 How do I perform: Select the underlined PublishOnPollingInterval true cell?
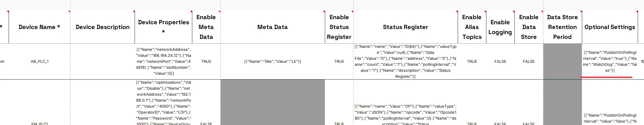pyautogui.click(x=610, y=61)
